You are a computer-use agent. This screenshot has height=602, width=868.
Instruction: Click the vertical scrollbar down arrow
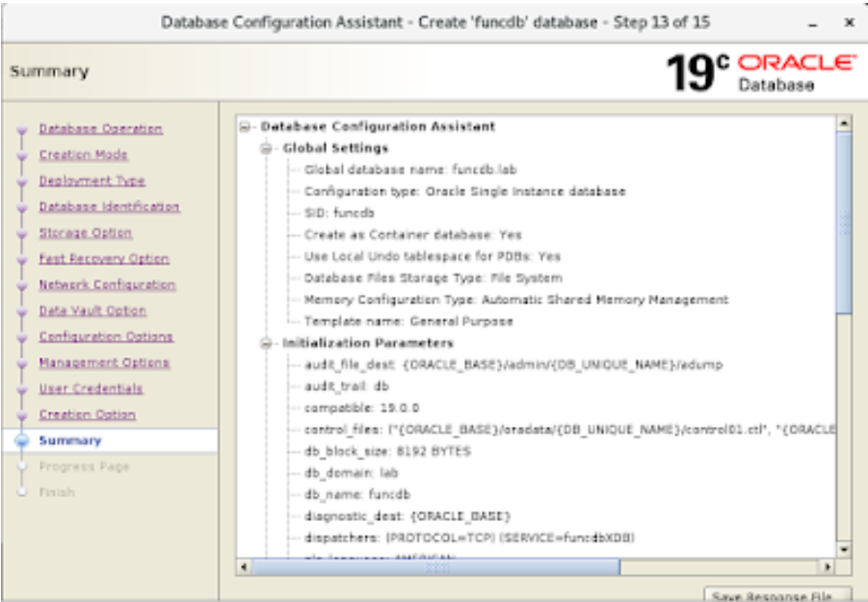[x=844, y=549]
